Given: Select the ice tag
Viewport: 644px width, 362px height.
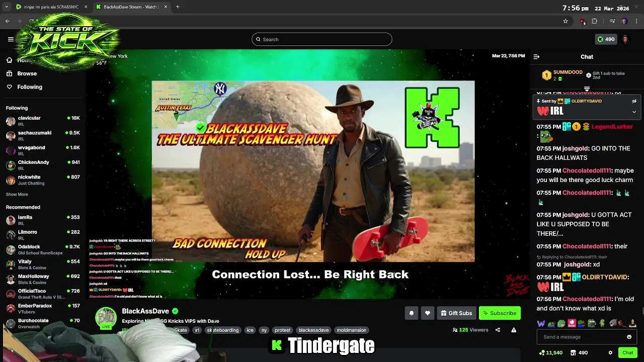Looking at the screenshot, I should point(250,330).
